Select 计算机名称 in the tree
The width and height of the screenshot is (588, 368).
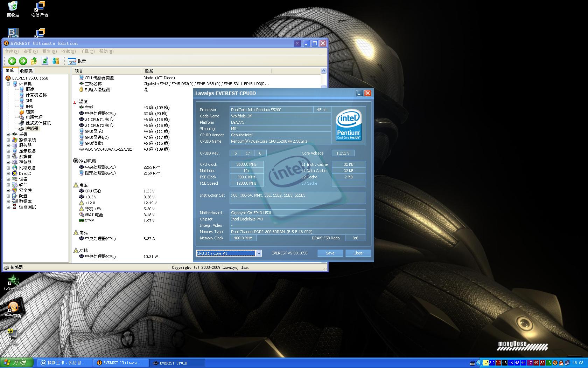tap(36, 95)
